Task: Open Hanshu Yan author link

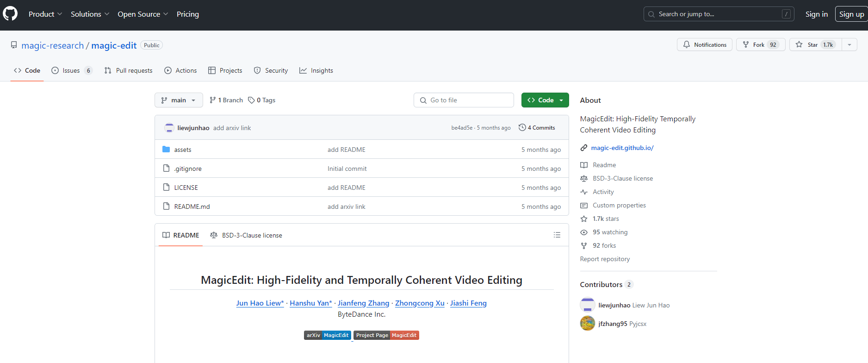Action: click(311, 303)
